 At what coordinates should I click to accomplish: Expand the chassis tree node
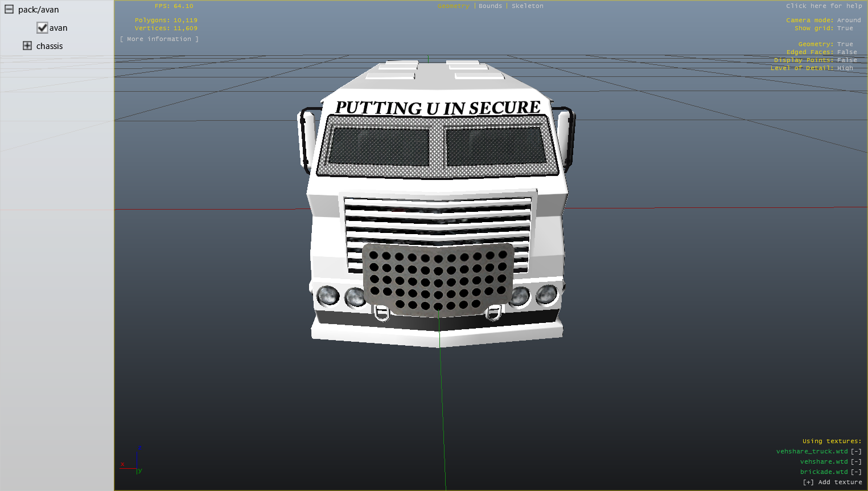27,46
